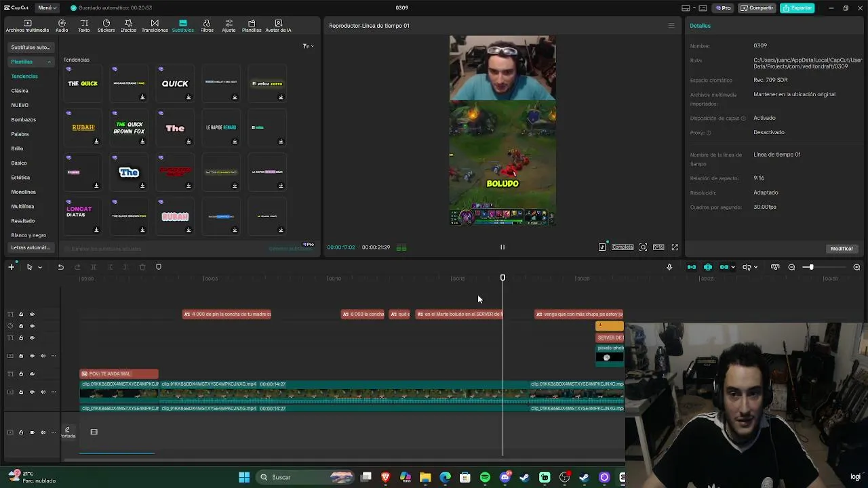This screenshot has height=488, width=868.
Task: Click the marker shield icon in timeline toolbar
Action: click(x=159, y=267)
